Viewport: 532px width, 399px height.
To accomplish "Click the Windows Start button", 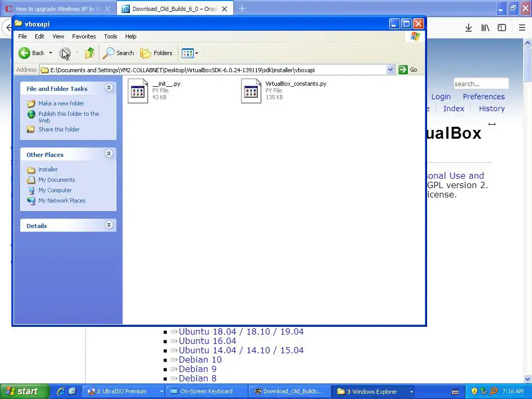I will pos(24,392).
